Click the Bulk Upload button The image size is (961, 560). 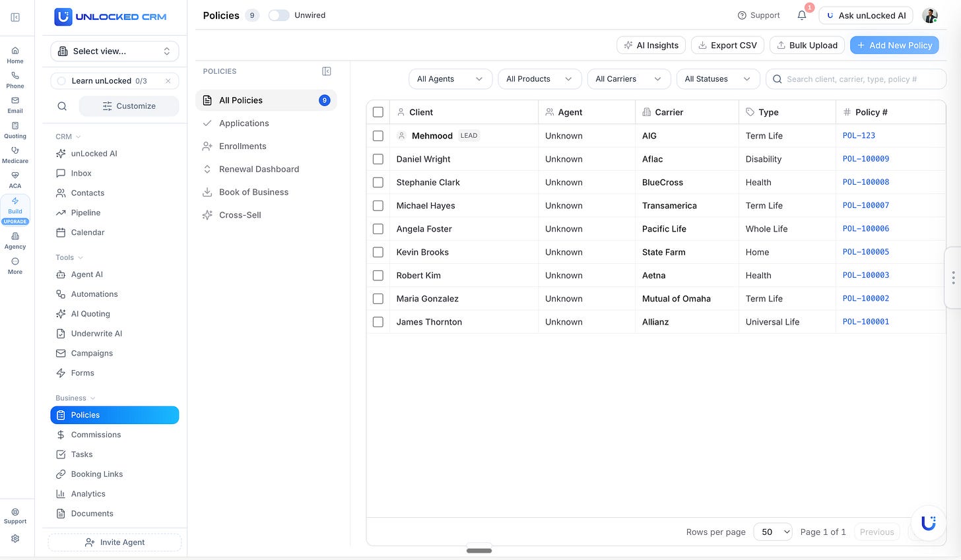[x=807, y=45]
